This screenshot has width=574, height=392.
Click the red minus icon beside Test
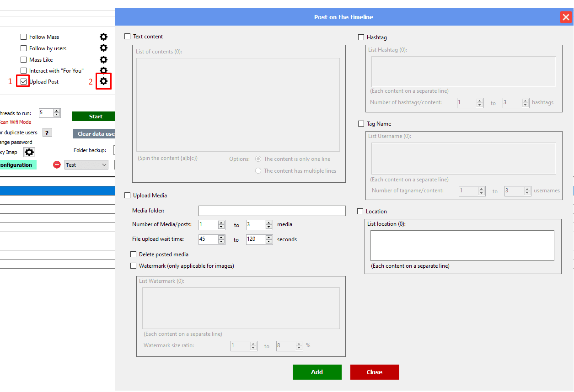click(57, 164)
